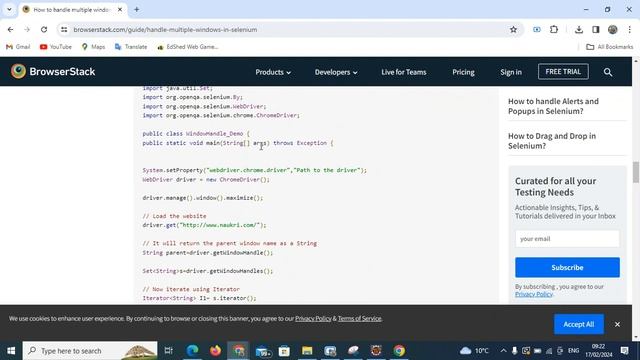Reload the current page
Screen dimensions: 640x360
(x=44, y=29)
